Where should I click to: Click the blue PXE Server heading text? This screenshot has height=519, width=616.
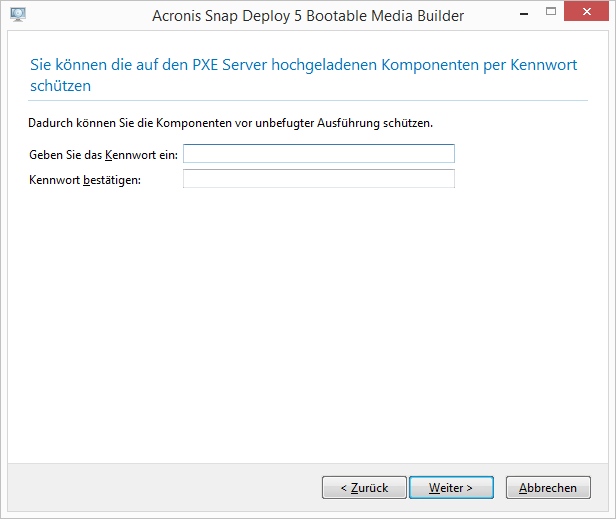click(303, 75)
